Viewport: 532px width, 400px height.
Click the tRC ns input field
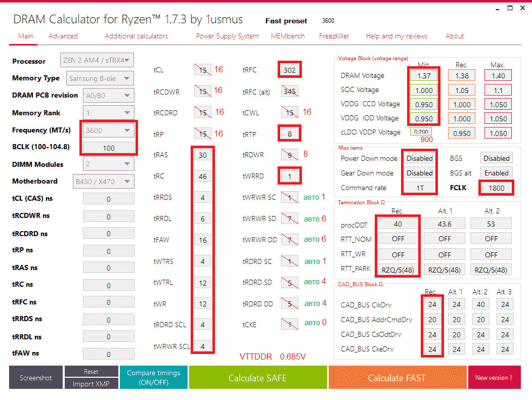tap(109, 285)
